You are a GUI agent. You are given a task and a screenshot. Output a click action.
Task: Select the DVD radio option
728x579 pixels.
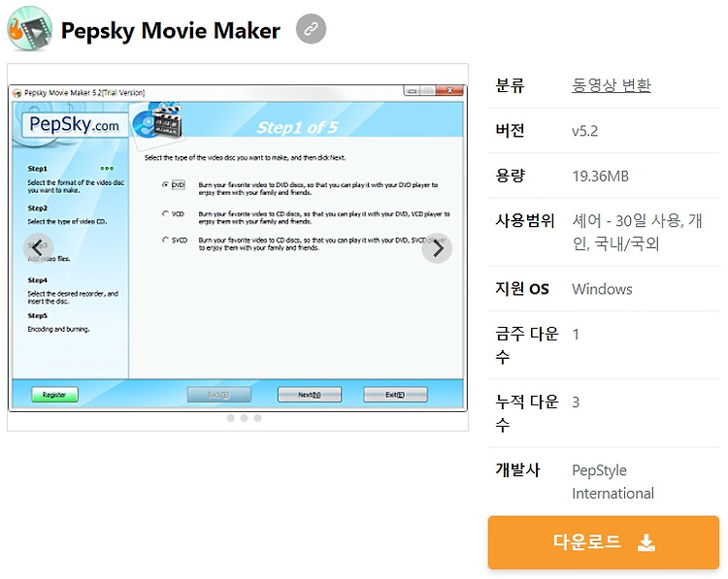point(165,184)
